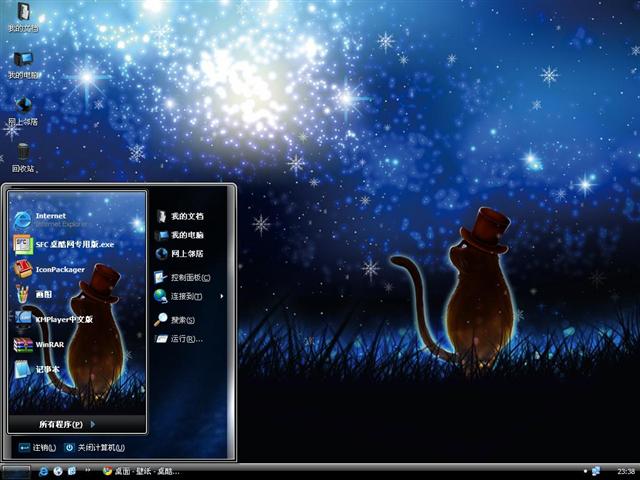Expand the 连接到(T) submenu arrow

222,296
